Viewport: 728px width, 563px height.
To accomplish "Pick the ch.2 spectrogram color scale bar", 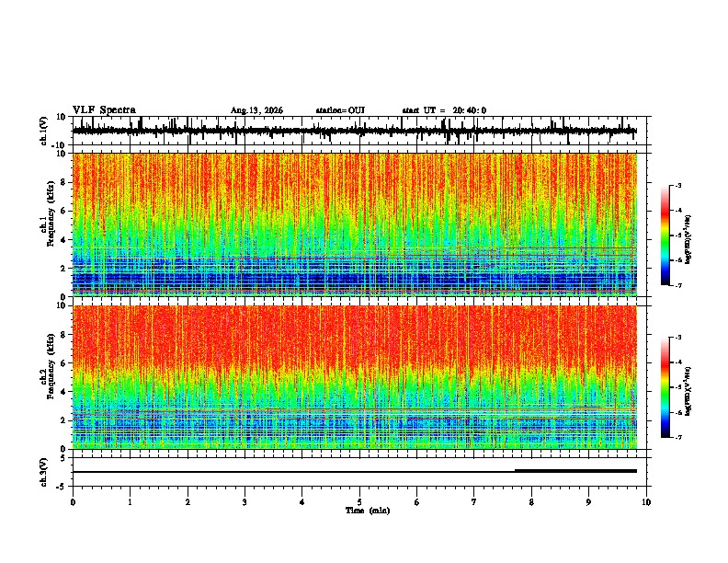I will tap(665, 387).
